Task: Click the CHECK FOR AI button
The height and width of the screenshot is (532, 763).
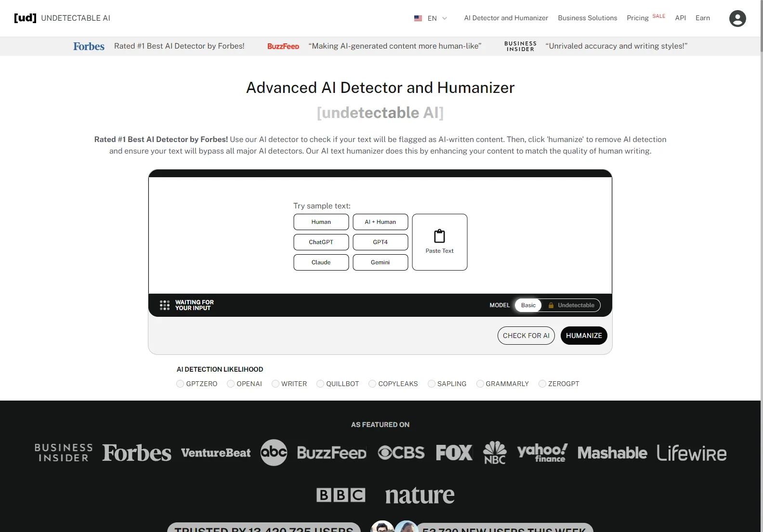Action: (526, 336)
